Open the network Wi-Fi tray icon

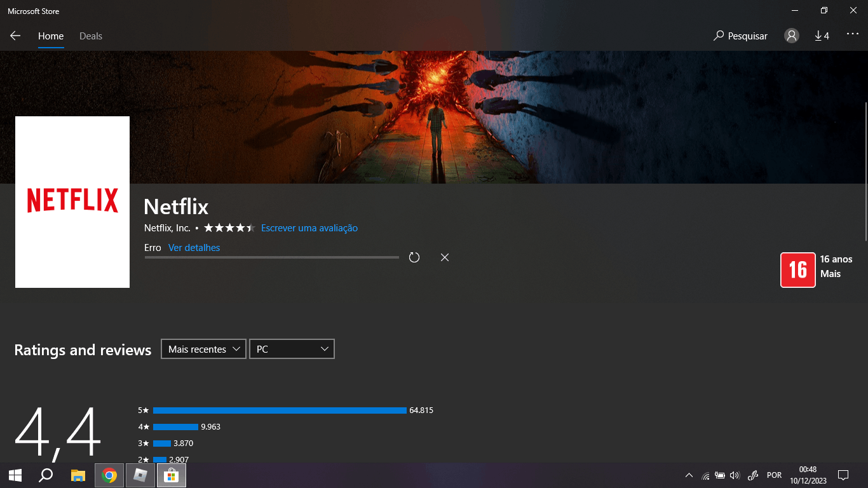pos(705,475)
